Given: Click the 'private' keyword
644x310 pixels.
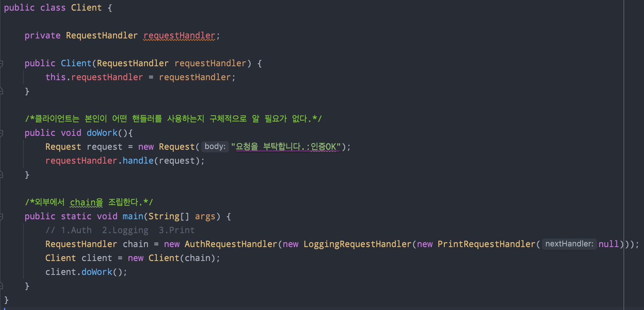Looking at the screenshot, I should click(43, 35).
